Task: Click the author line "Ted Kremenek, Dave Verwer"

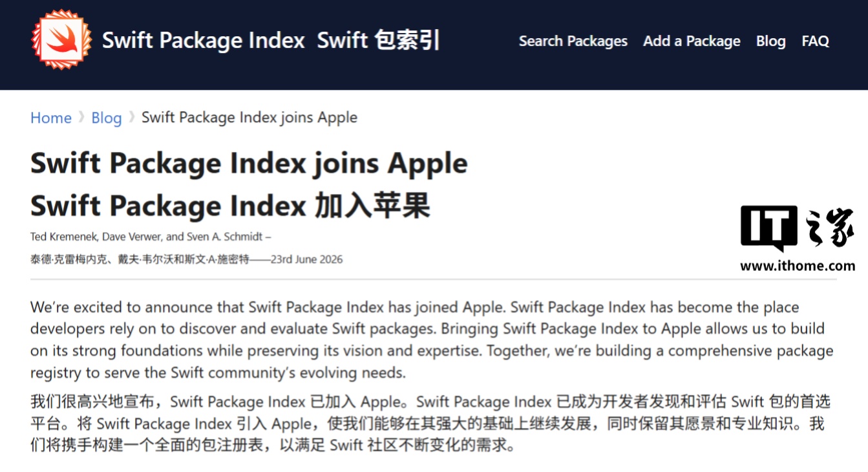Action: point(151,237)
